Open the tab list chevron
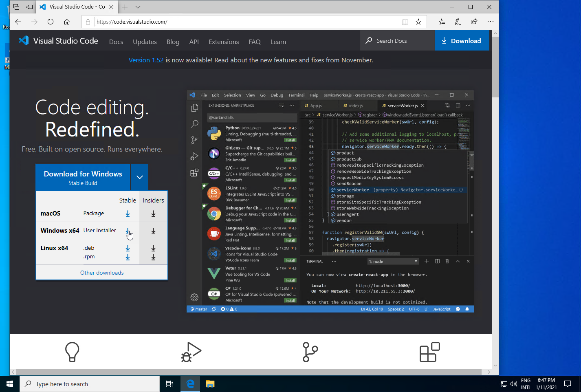This screenshot has height=392, width=581. [138, 7]
